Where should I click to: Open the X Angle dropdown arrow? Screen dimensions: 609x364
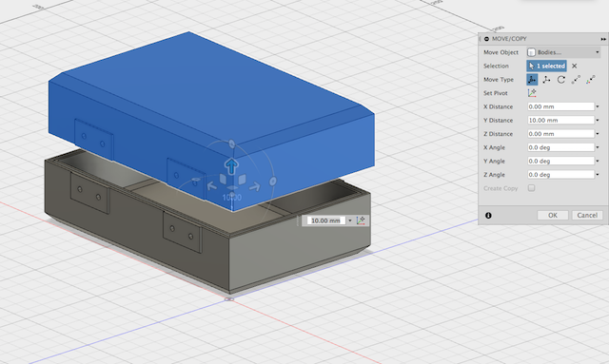[x=598, y=147]
